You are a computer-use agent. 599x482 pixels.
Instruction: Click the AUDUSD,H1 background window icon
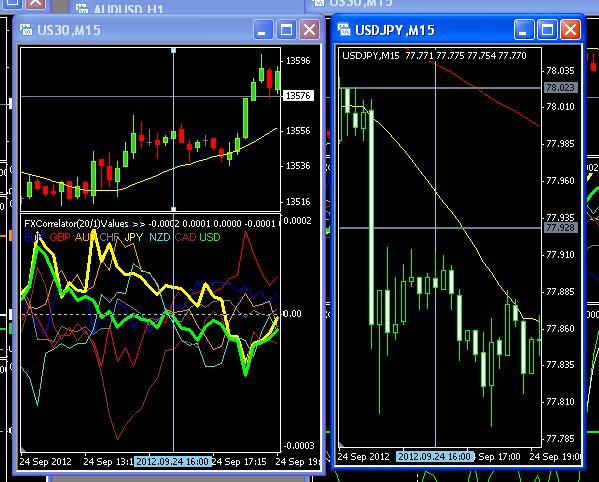(82, 8)
